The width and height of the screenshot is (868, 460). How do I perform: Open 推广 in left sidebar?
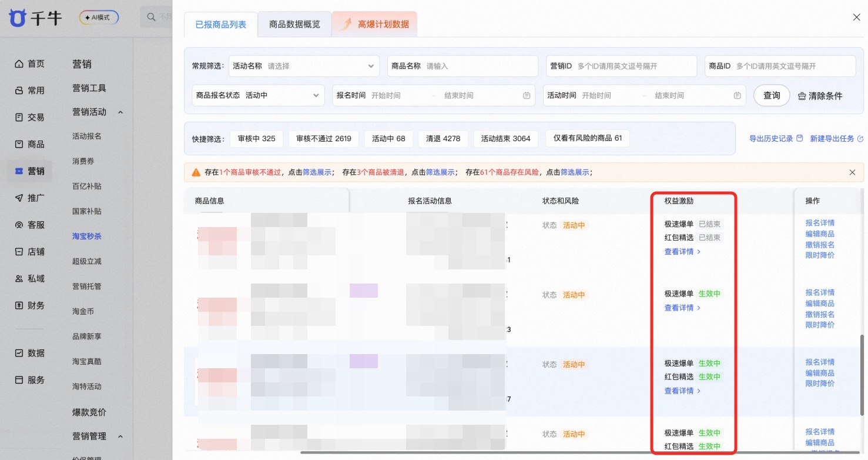(x=29, y=198)
